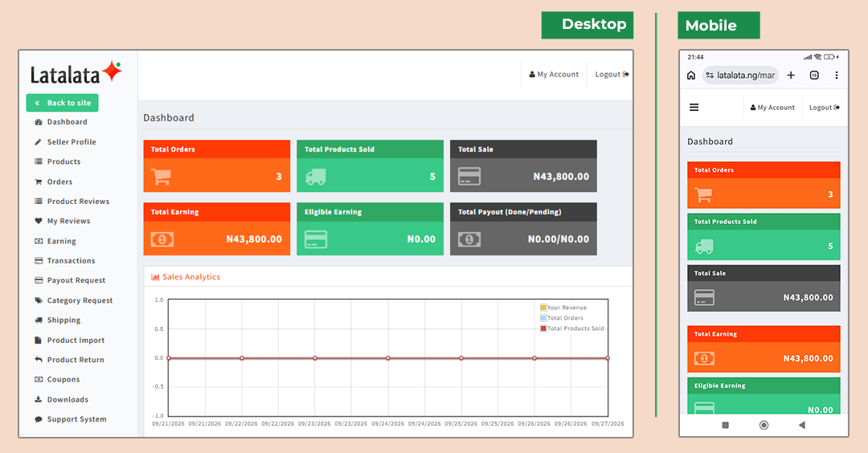Click the Back to site button
868x453 pixels.
[x=62, y=103]
